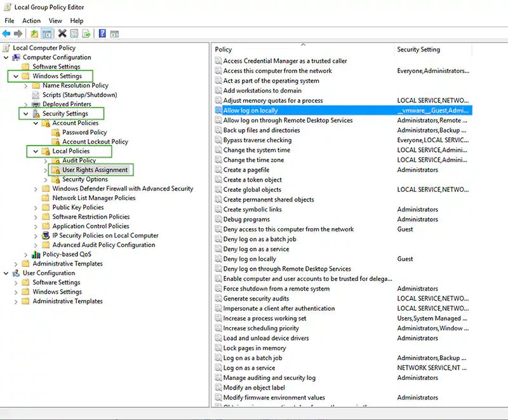Select User Rights Assignment in the tree

coord(95,170)
